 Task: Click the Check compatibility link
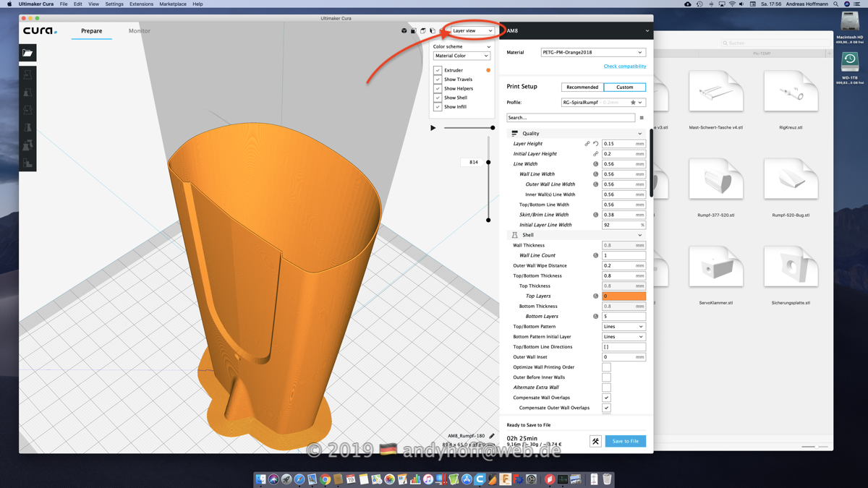pyautogui.click(x=624, y=67)
